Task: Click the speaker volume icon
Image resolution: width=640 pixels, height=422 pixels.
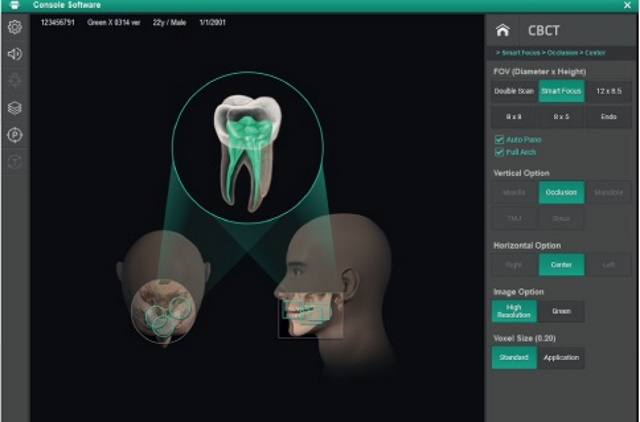Action: coord(15,54)
